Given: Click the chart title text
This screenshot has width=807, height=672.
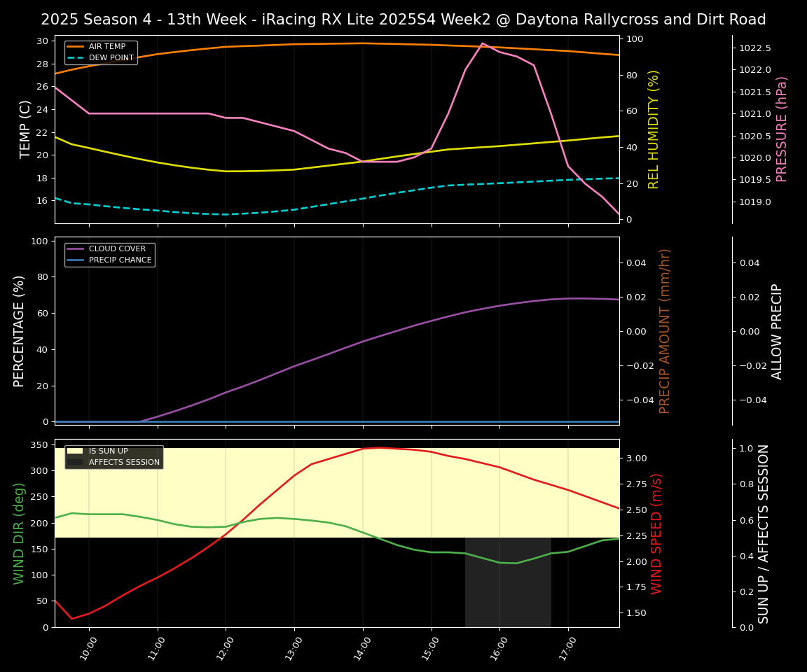Looking at the screenshot, I should [403, 20].
